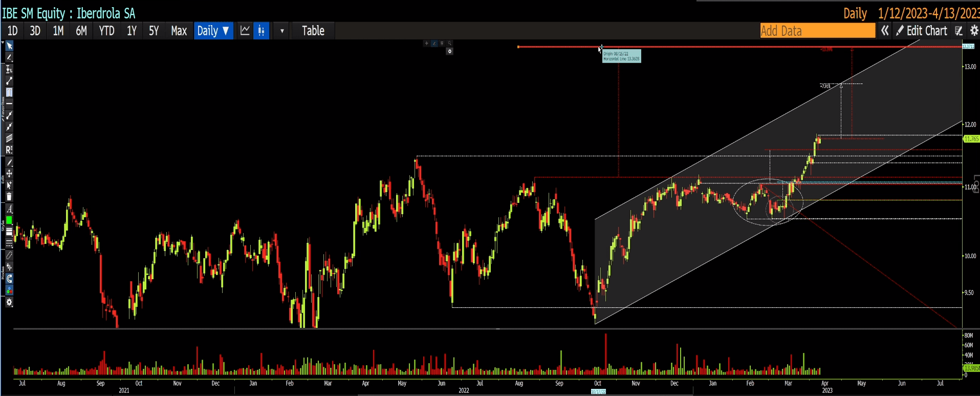Click the highlighted 10/17/22 date marker
Viewport: 980px width, 396px height.
[x=598, y=391]
